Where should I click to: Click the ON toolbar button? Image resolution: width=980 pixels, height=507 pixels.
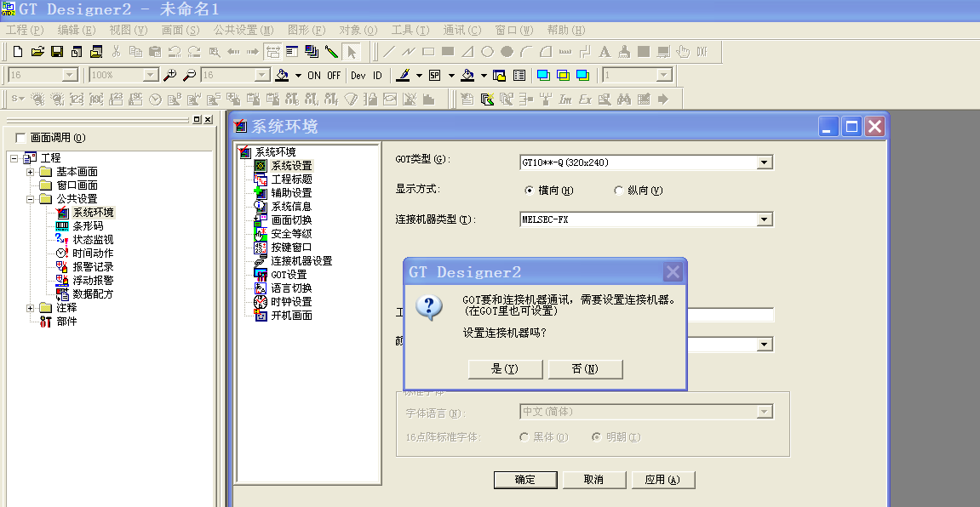(x=314, y=75)
